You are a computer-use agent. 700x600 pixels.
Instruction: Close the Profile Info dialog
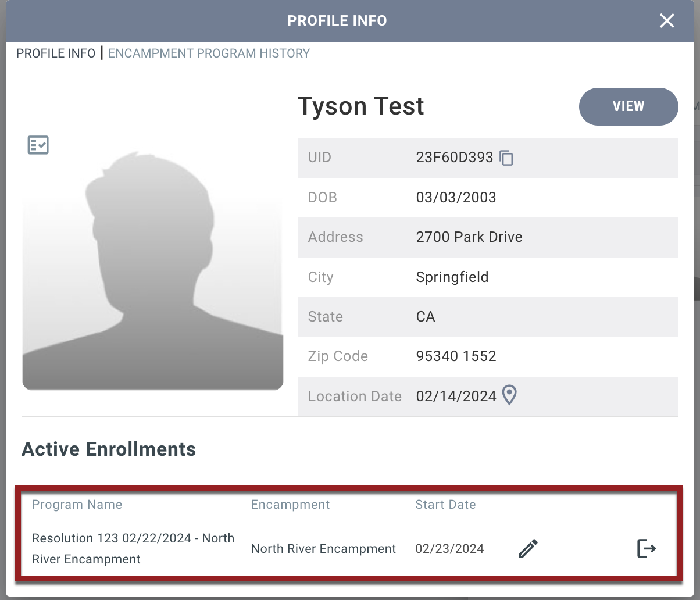click(666, 20)
